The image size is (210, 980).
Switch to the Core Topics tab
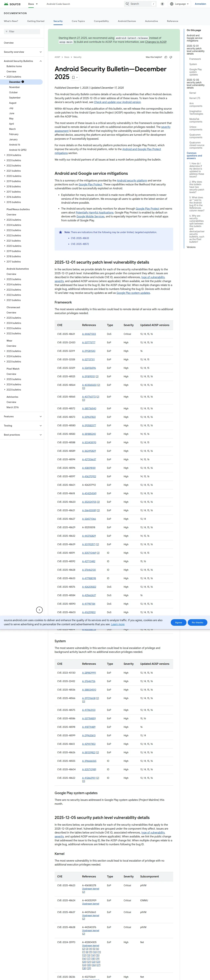[x=78, y=21]
